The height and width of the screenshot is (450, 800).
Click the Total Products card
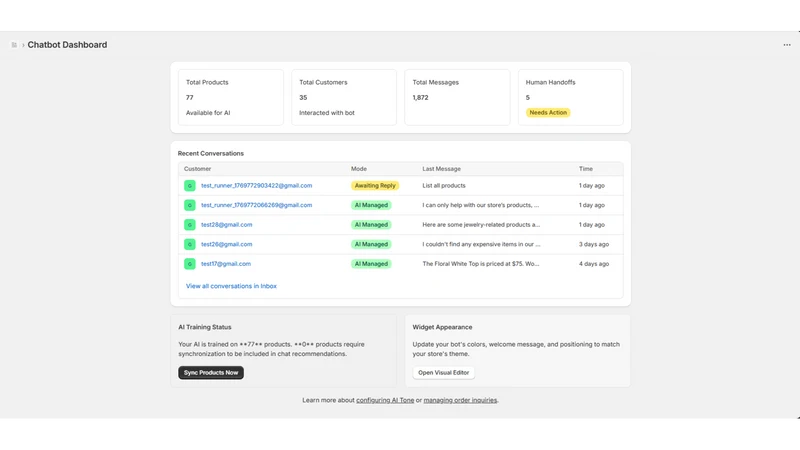coord(231,97)
